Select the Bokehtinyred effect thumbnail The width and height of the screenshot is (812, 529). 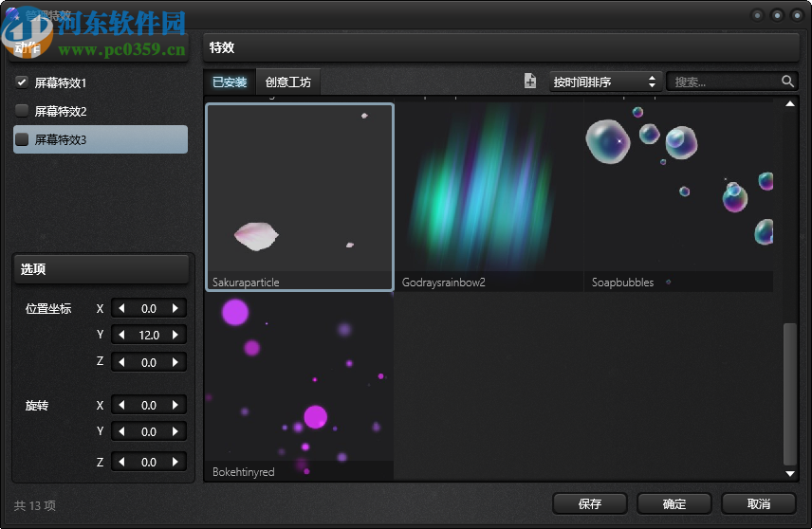coord(300,386)
